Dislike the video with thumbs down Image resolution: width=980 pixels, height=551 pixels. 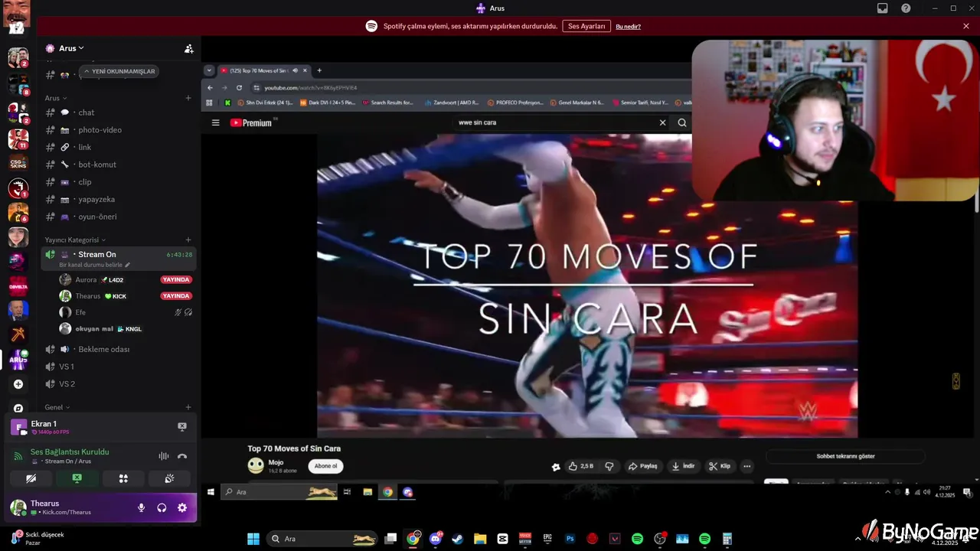[609, 466]
